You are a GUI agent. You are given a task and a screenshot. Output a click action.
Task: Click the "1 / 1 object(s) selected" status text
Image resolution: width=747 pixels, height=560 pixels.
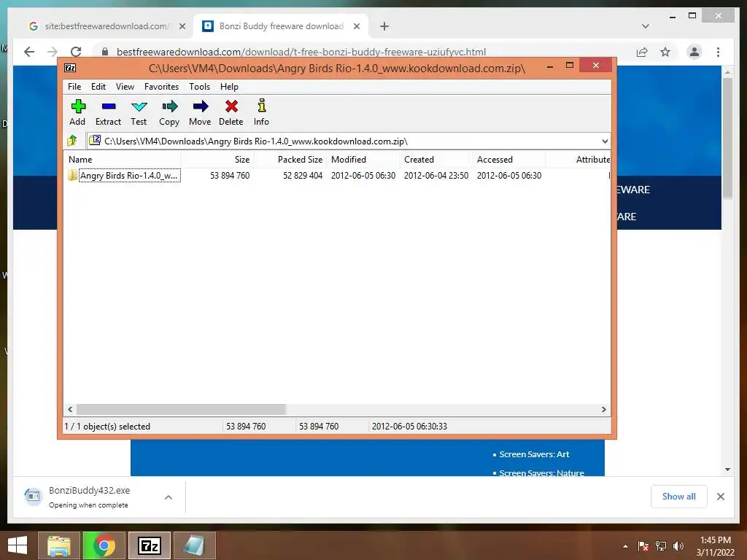coord(107,426)
